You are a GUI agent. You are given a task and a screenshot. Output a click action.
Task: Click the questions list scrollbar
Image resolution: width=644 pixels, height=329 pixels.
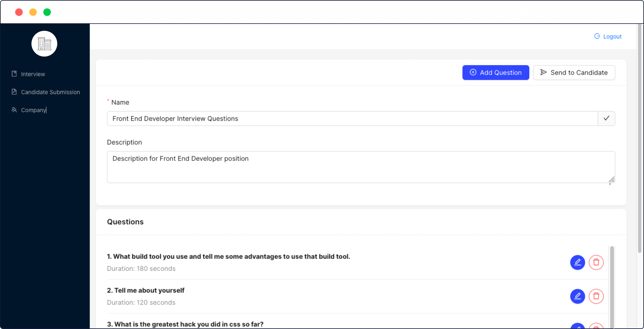tap(612, 287)
